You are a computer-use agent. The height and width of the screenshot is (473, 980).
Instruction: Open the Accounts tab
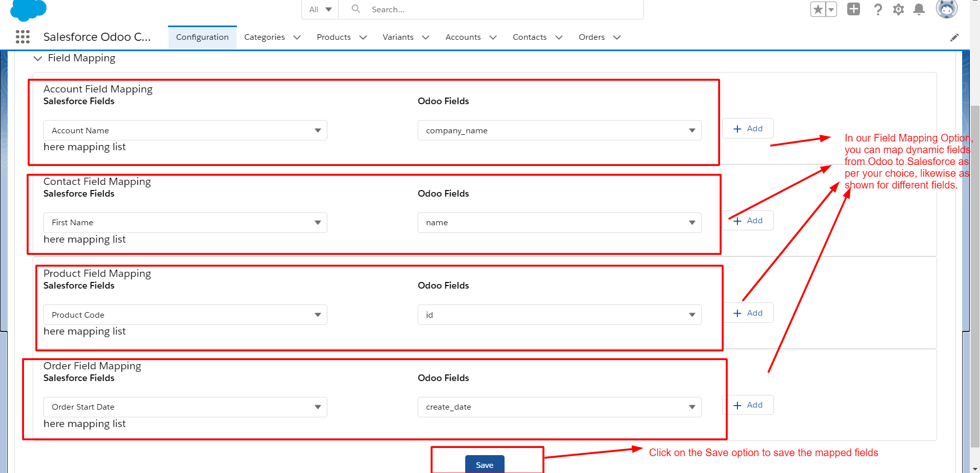463,37
